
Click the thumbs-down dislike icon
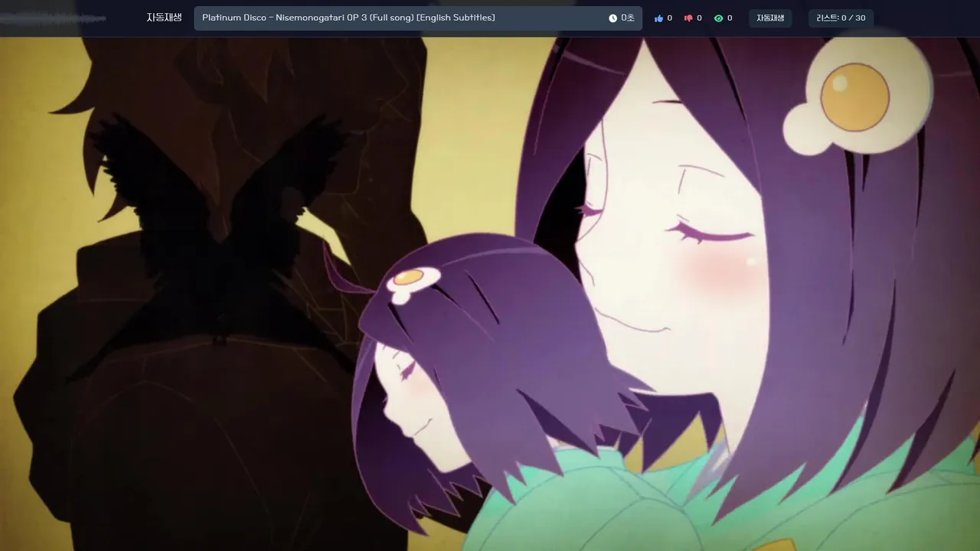tap(688, 18)
